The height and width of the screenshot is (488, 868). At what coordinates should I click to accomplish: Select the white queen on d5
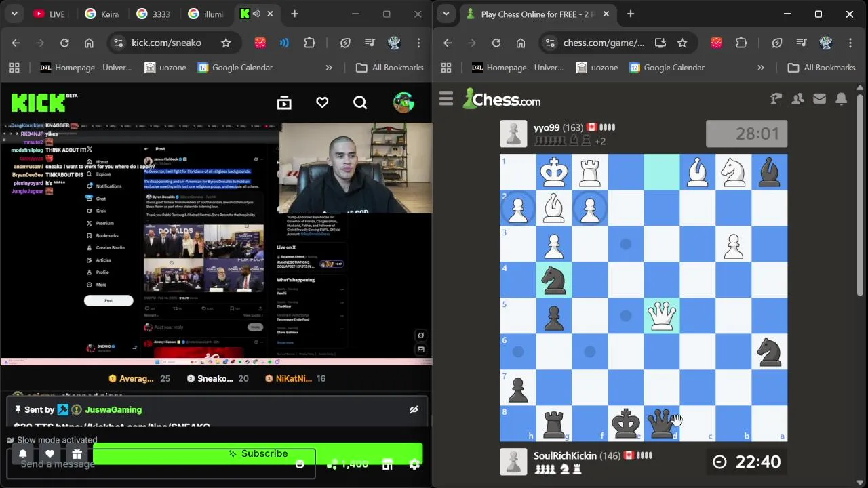[x=661, y=316]
